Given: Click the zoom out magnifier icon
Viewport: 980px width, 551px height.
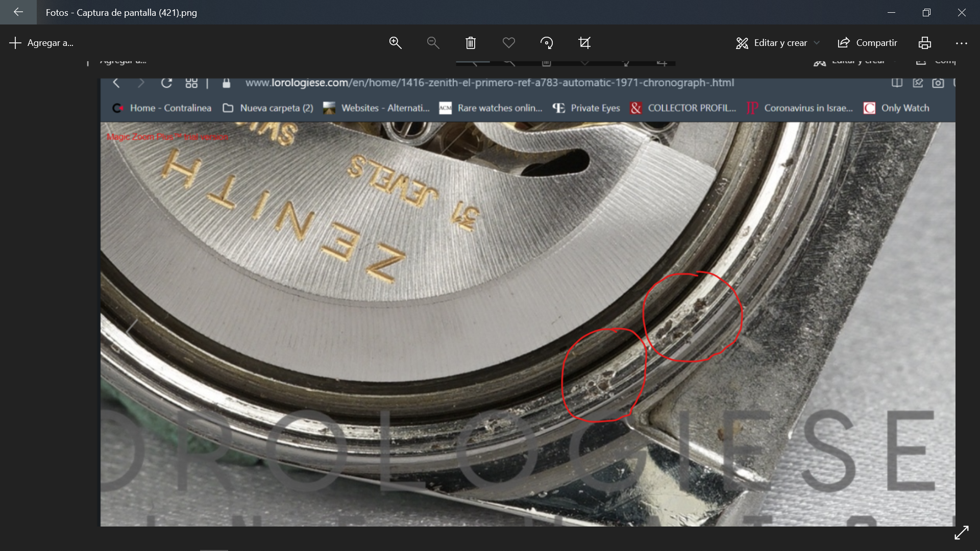Looking at the screenshot, I should (x=433, y=43).
